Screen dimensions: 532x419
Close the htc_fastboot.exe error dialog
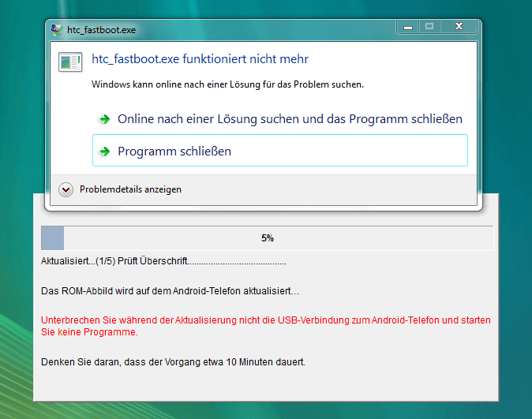459,27
